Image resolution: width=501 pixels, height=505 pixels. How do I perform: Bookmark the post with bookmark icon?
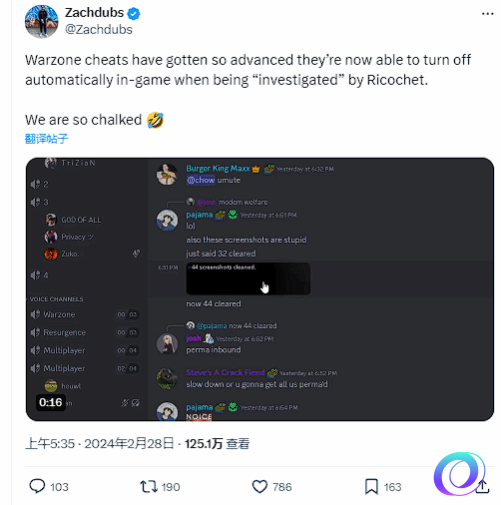371,487
